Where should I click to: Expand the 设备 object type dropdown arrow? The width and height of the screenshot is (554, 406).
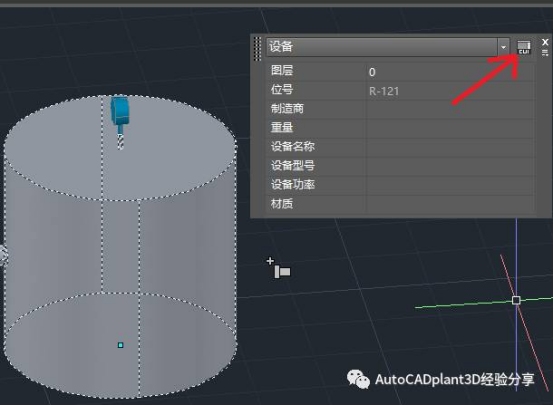503,47
